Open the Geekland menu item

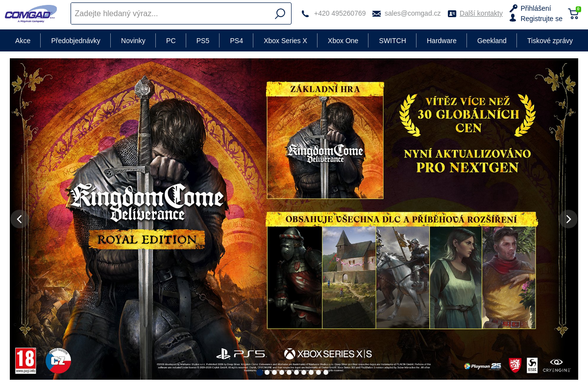492,41
